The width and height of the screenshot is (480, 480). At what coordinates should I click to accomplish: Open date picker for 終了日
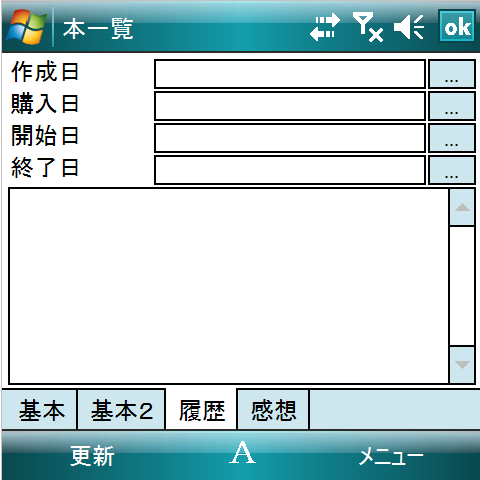452,170
